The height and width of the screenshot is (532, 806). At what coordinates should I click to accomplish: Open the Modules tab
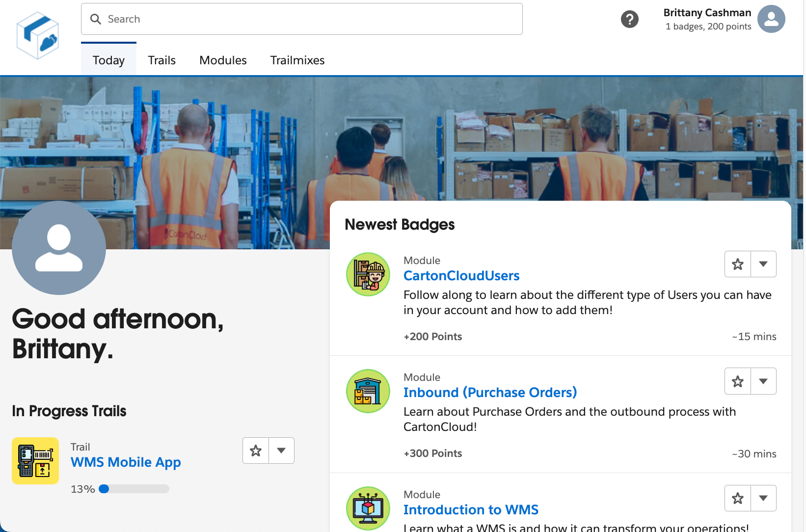[x=222, y=60]
